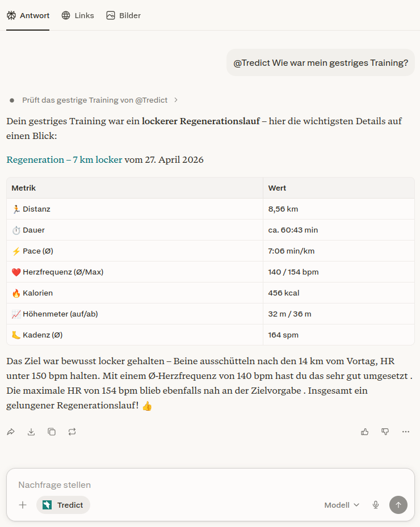This screenshot has width=420, height=527.
Task: Give a thumbs down to the answer
Action: tap(385, 432)
